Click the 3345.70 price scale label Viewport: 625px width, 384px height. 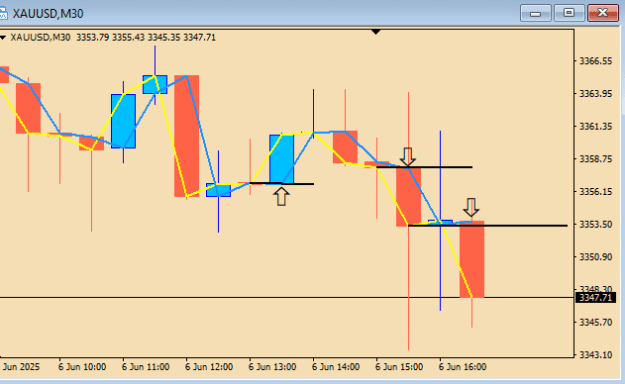tap(595, 322)
